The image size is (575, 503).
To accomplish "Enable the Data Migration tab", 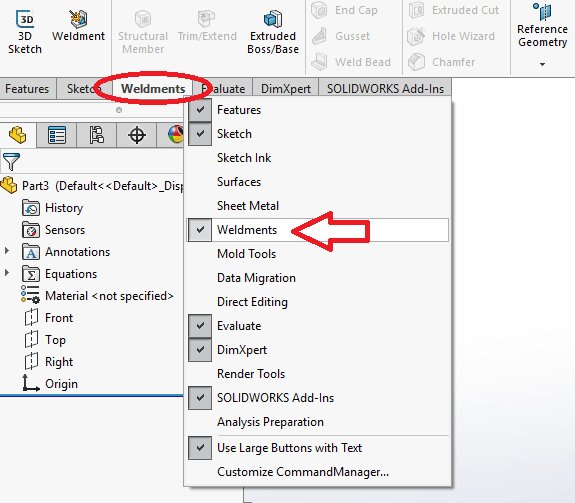I will pyautogui.click(x=318, y=278).
